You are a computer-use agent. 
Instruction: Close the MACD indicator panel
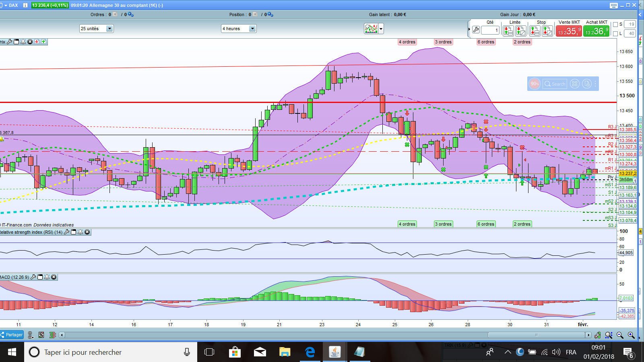point(54,277)
